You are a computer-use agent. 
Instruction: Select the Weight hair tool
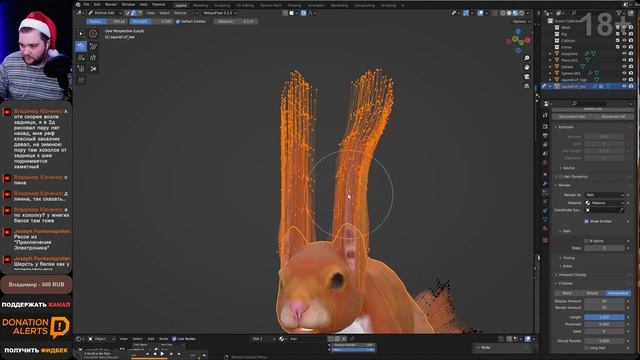point(81,80)
